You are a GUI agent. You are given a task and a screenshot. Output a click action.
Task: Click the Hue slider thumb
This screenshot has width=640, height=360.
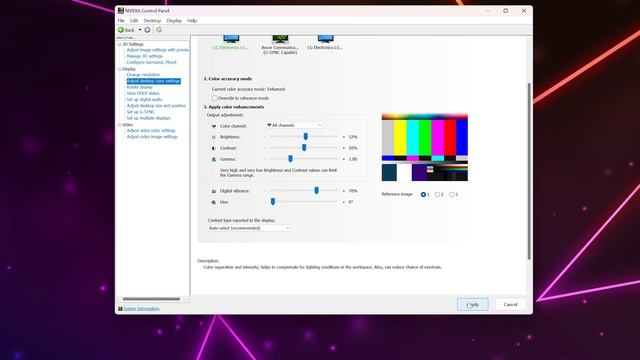coord(273,202)
